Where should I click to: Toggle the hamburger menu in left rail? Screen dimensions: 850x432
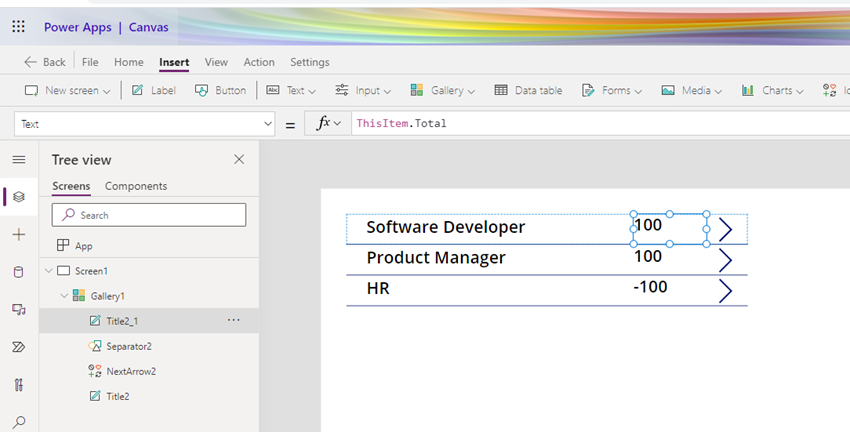pyautogui.click(x=19, y=160)
